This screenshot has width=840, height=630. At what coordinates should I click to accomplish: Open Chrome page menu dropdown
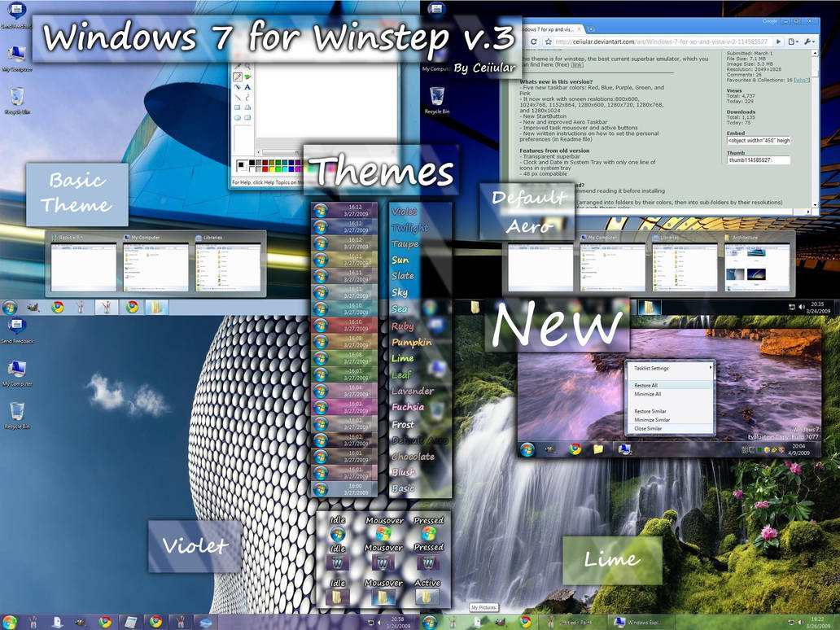(794, 42)
